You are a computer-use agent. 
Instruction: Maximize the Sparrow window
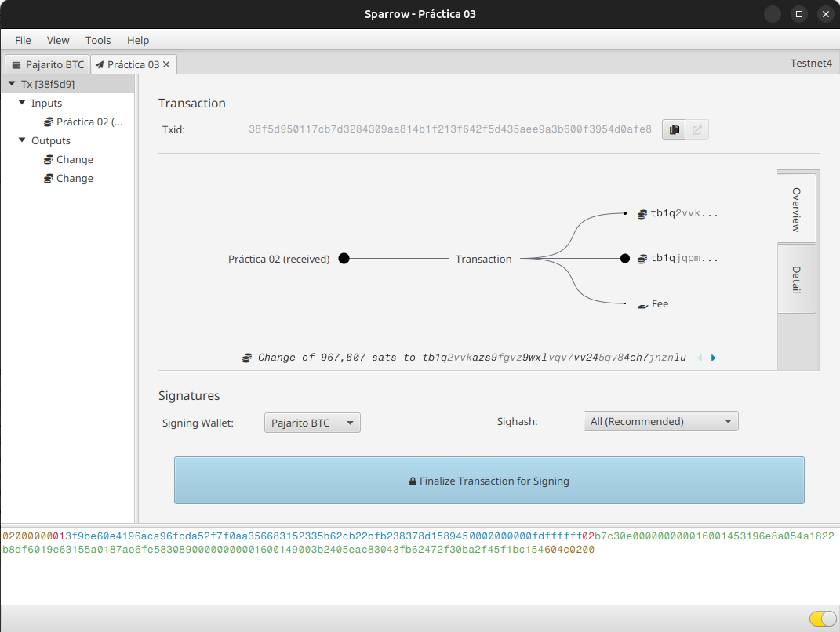[x=798, y=14]
